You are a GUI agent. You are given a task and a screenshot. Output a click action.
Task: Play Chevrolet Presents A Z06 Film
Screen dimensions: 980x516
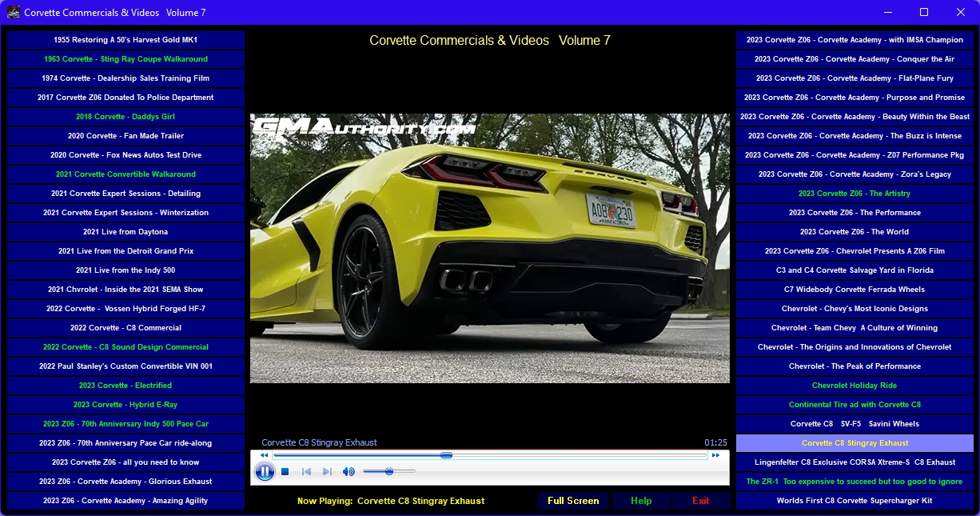coord(855,251)
